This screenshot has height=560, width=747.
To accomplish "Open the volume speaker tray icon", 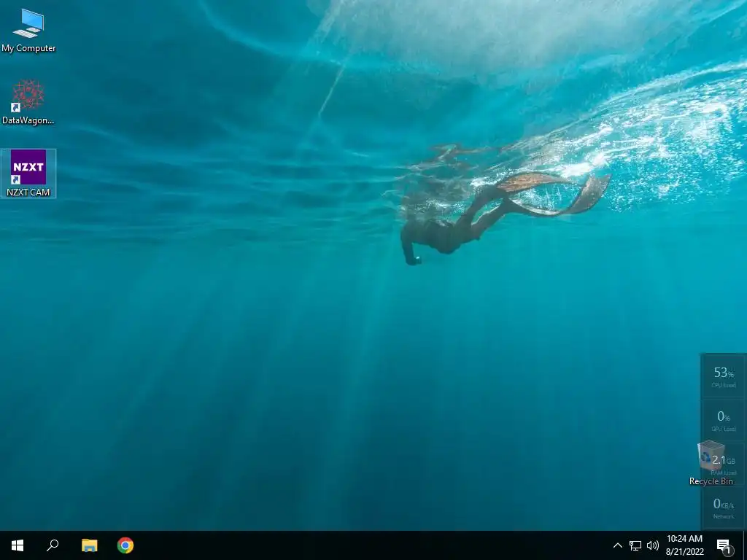I will coord(653,545).
